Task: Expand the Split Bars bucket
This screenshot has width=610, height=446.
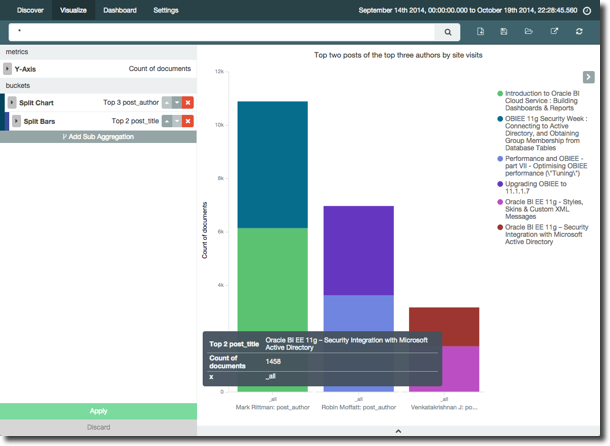Action: [17, 121]
